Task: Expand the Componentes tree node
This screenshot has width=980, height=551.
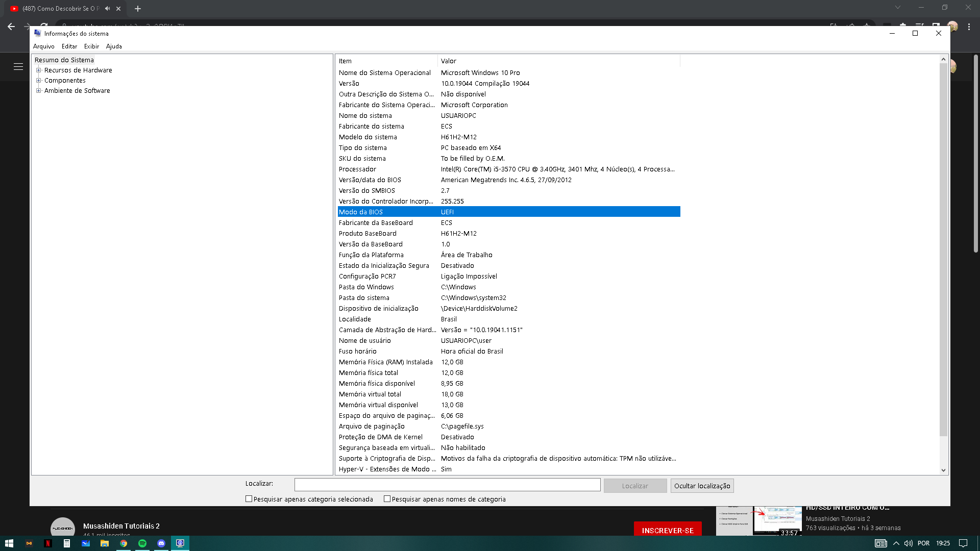Action: tap(38, 81)
